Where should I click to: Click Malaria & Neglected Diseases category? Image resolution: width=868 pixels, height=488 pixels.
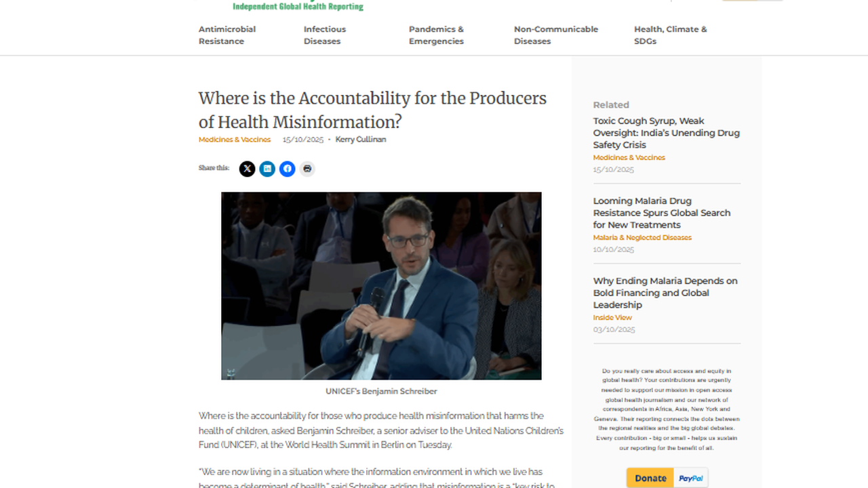coord(642,238)
